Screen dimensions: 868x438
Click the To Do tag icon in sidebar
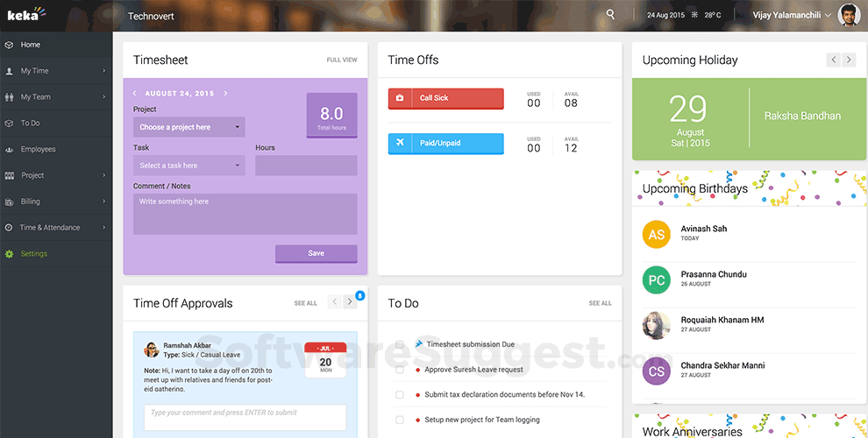click(9, 124)
